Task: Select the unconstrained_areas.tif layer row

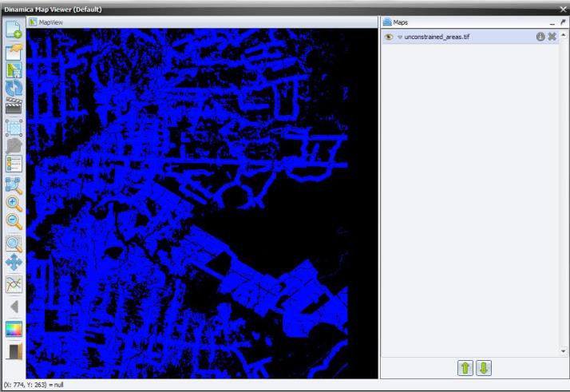Action: (x=470, y=37)
